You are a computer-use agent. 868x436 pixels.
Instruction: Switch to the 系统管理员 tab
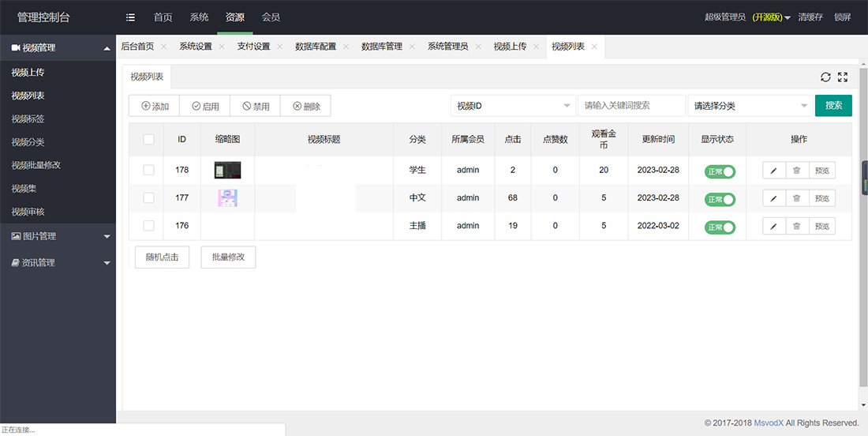448,47
